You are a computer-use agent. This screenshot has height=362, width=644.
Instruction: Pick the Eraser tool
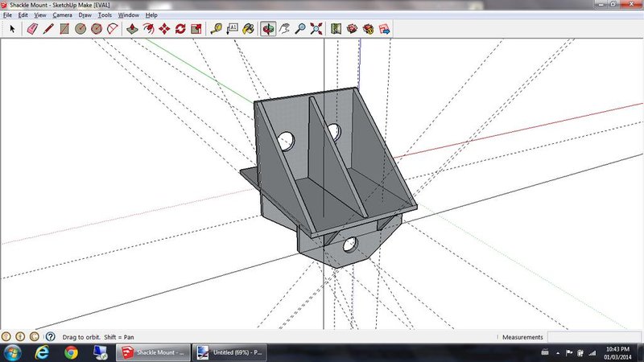click(x=32, y=29)
